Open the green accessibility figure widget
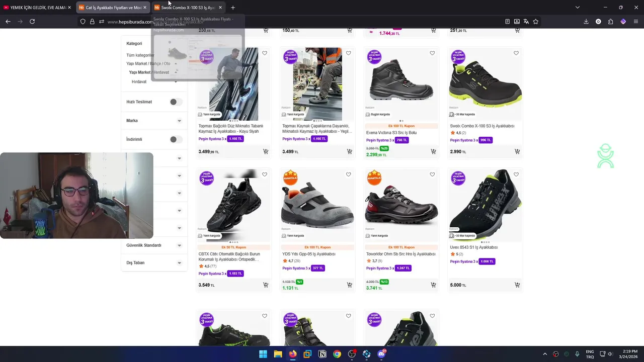Image resolution: width=644 pixels, height=362 pixels. 605,156
